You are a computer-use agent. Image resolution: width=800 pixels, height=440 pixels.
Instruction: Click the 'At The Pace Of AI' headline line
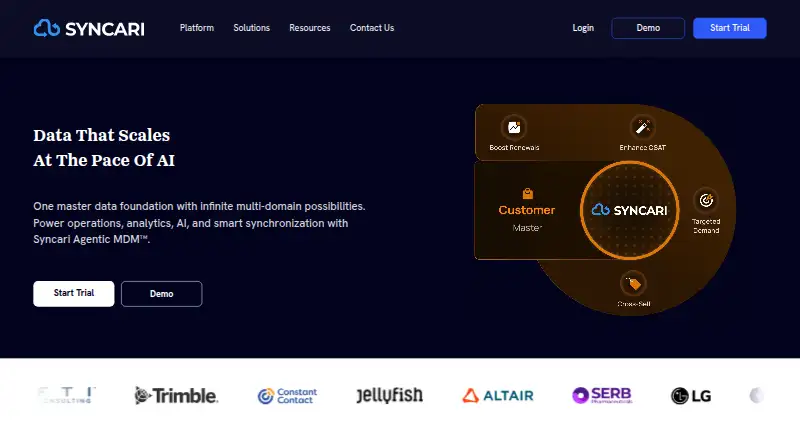(104, 160)
